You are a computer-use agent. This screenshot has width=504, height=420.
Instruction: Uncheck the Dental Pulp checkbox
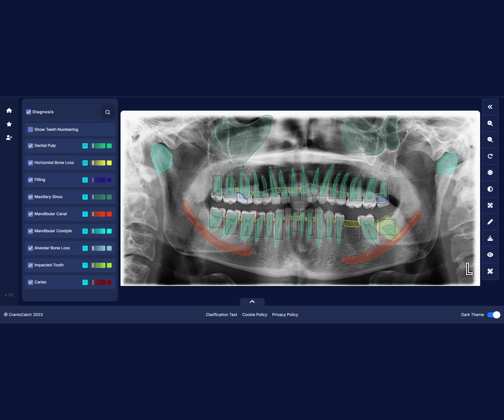[x=30, y=146]
